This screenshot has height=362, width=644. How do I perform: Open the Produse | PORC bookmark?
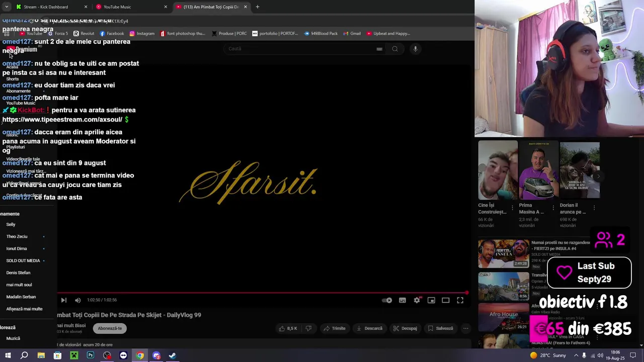click(229, 34)
